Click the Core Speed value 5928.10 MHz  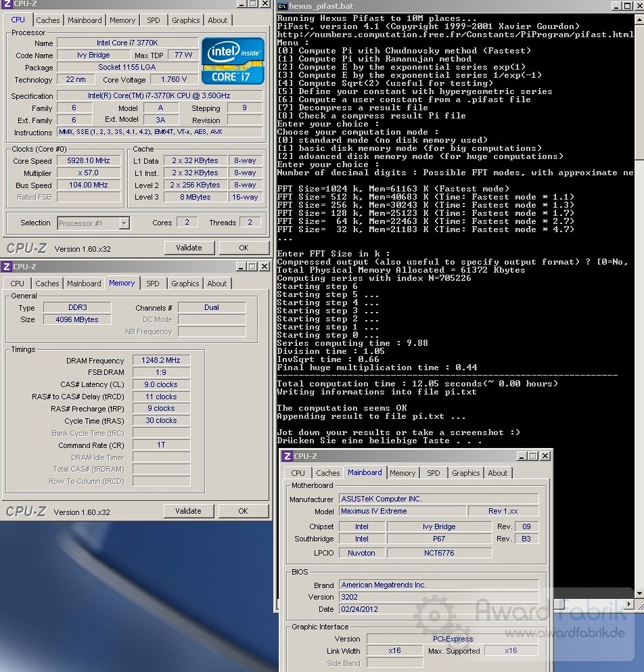pyautogui.click(x=88, y=160)
